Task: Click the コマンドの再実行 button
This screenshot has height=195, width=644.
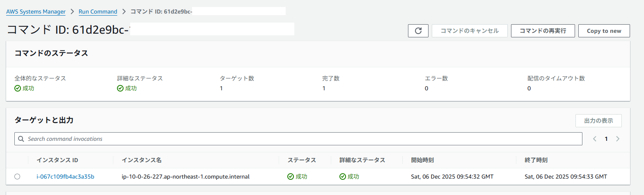Action: [543, 31]
